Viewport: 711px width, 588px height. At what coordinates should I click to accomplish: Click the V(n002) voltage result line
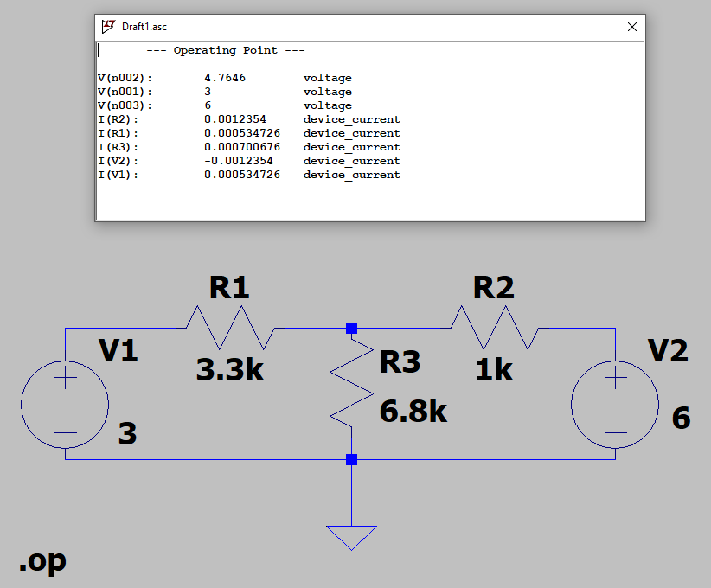click(x=225, y=78)
